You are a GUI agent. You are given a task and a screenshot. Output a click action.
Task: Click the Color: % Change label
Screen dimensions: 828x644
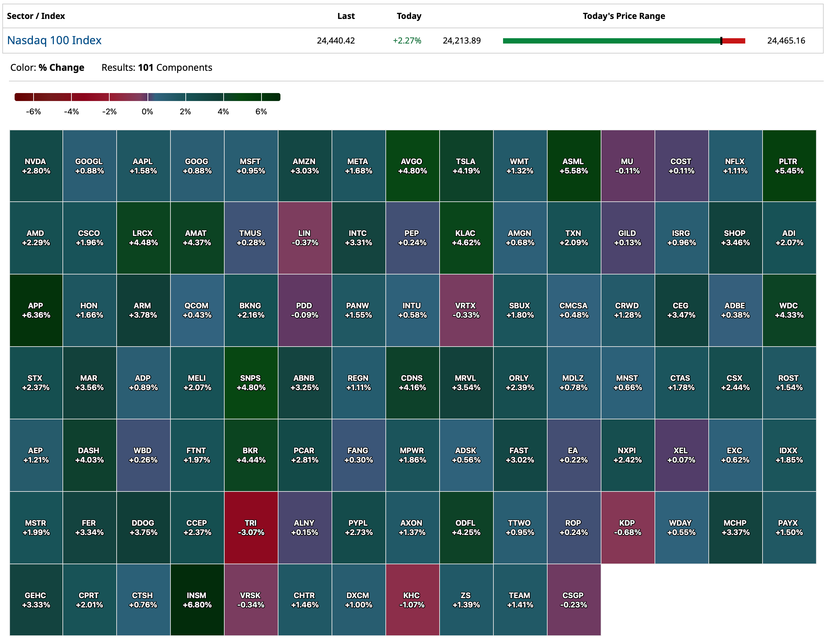(48, 67)
